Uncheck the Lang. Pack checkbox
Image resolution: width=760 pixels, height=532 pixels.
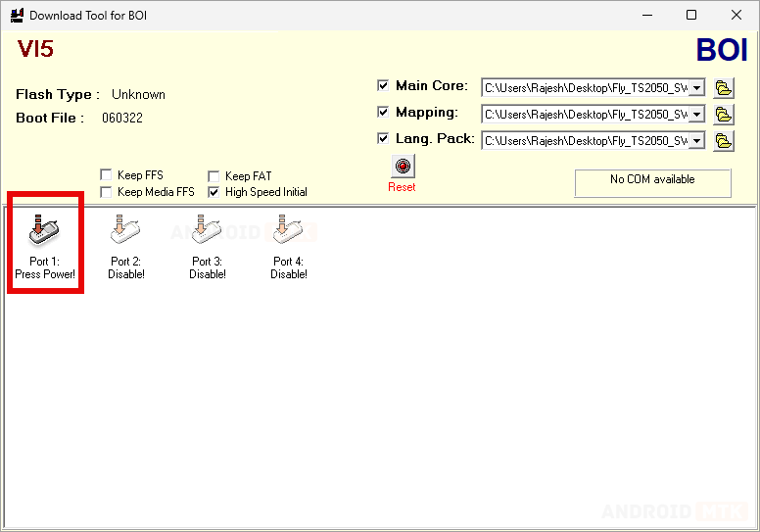[383, 139]
